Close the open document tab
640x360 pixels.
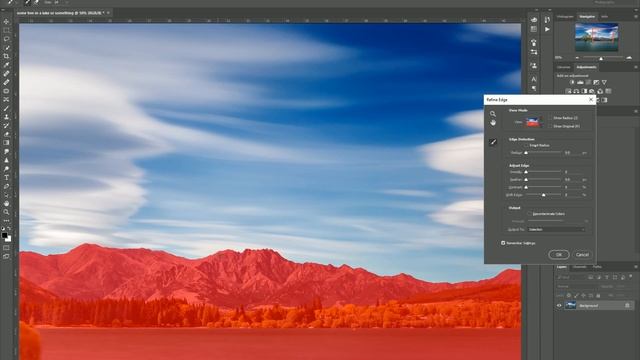(x=108, y=13)
